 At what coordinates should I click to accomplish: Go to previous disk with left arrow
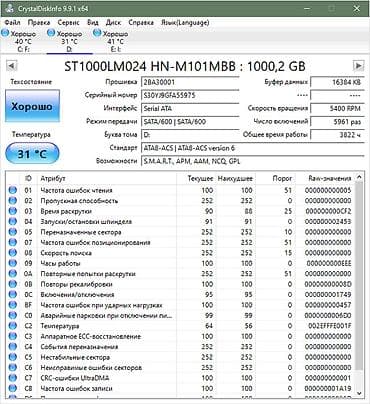11,66
